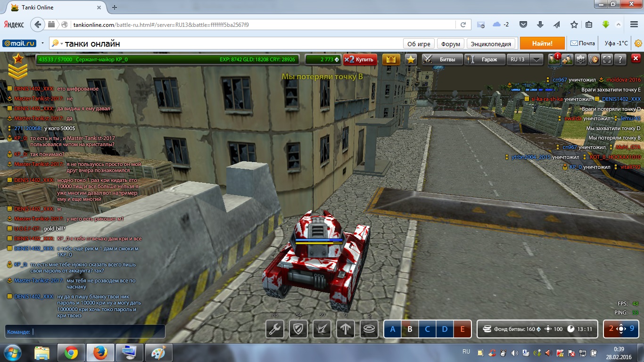Viewport: 644px width, 362px height.
Task: Open the game help question mark
Action: [620, 59]
